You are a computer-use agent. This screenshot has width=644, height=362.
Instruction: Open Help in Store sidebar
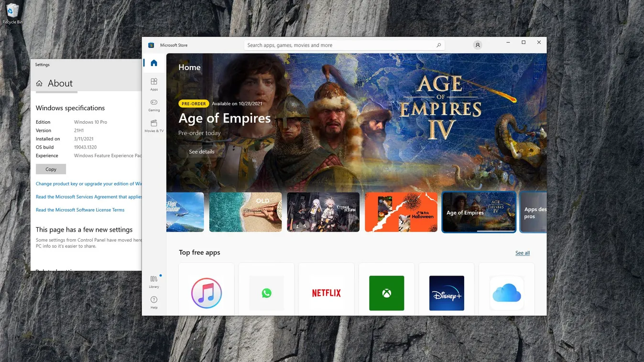click(x=154, y=302)
